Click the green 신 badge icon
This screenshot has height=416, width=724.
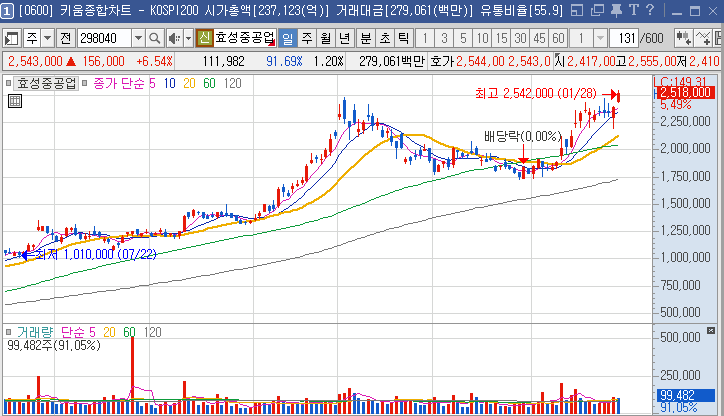pos(204,38)
